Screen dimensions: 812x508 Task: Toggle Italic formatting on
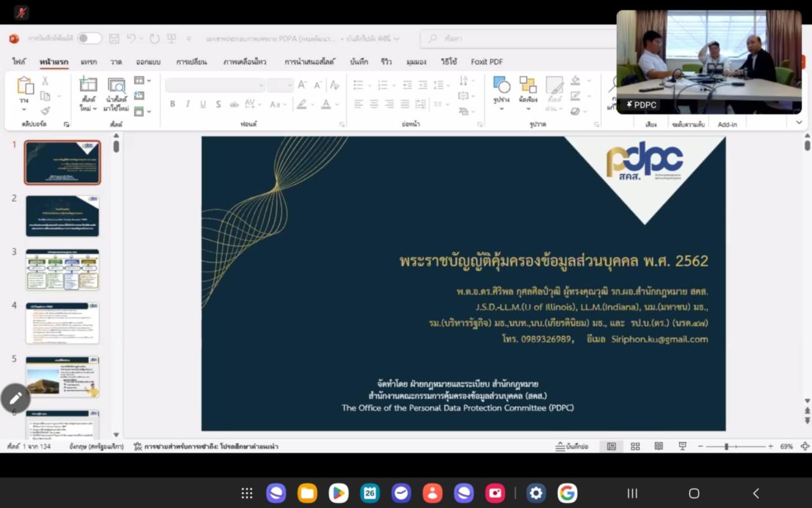point(187,104)
